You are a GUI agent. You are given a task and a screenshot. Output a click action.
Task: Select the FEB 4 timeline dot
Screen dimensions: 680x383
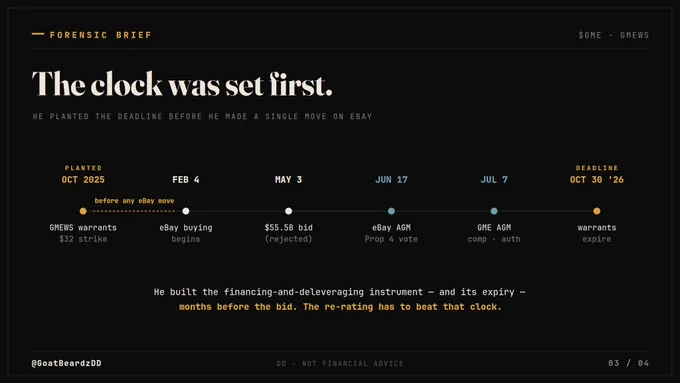pos(186,211)
